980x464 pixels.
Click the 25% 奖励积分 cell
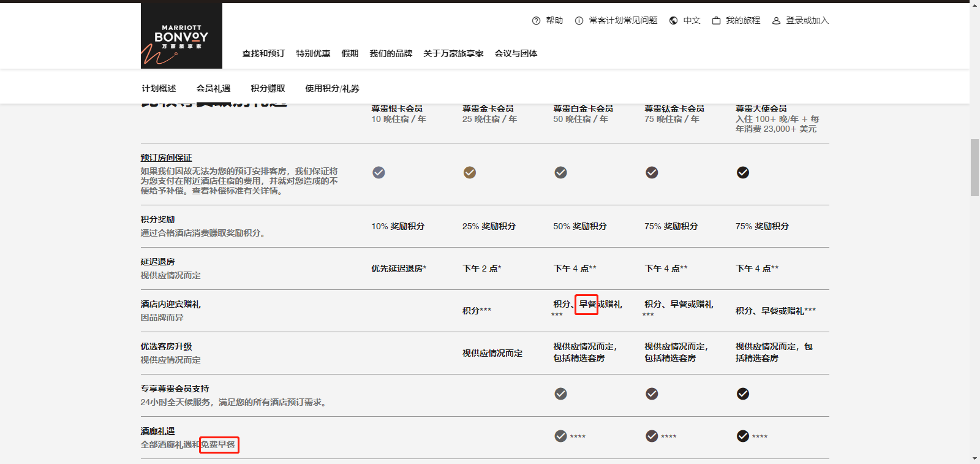(x=489, y=227)
